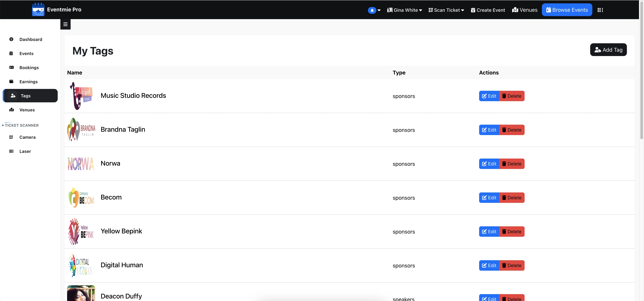Open Bookings in the sidebar

30,68
